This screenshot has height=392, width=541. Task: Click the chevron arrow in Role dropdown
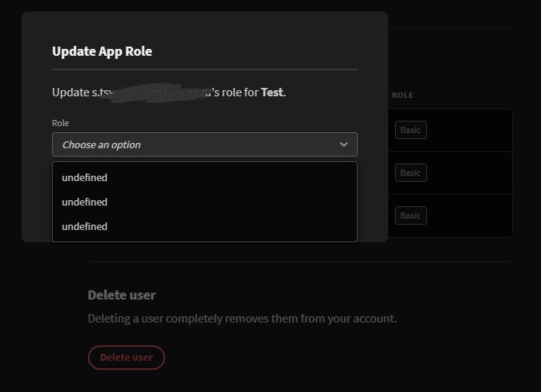click(x=344, y=144)
